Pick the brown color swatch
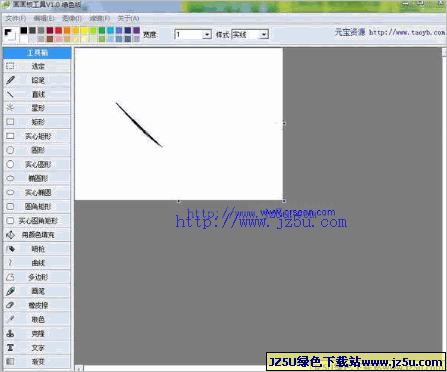 click(x=50, y=39)
